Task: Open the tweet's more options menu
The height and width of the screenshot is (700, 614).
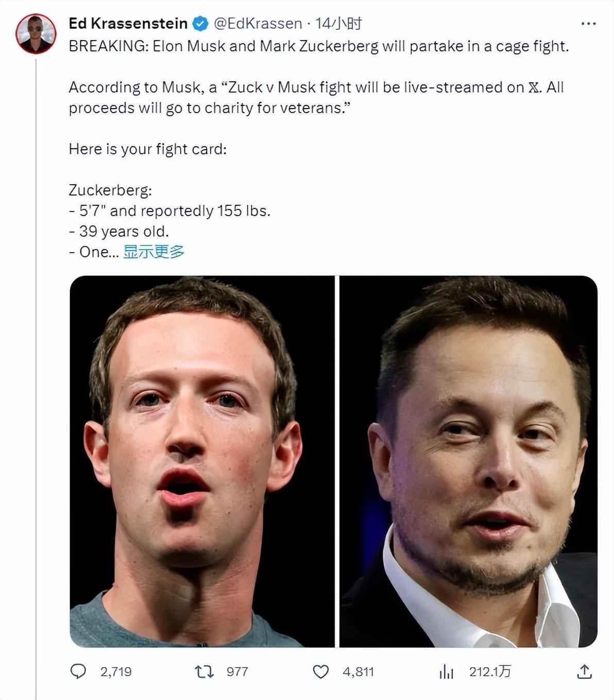Action: tap(588, 24)
